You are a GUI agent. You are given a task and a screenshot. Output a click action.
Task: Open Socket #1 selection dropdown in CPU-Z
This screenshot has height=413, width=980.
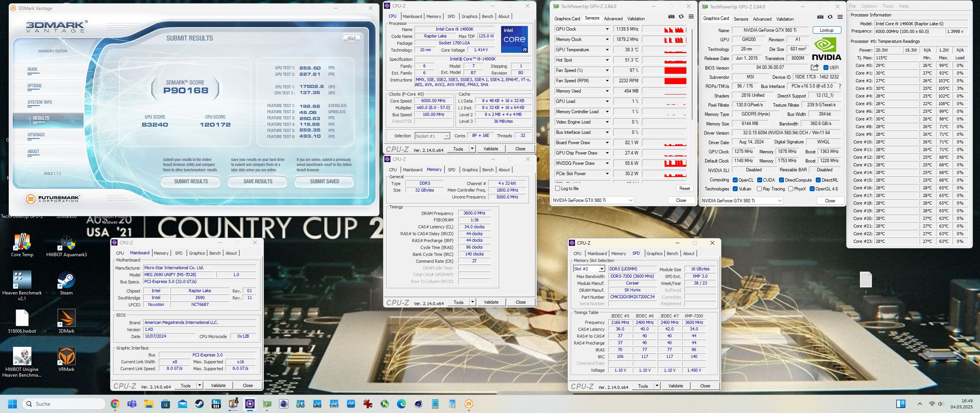click(x=432, y=136)
